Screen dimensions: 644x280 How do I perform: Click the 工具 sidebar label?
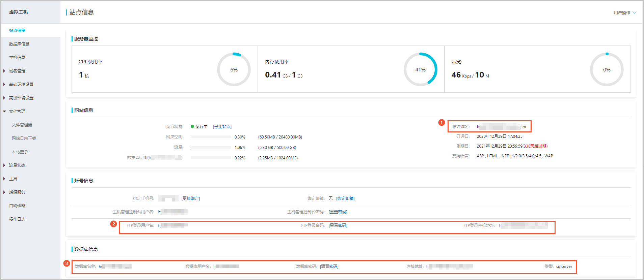13,179
